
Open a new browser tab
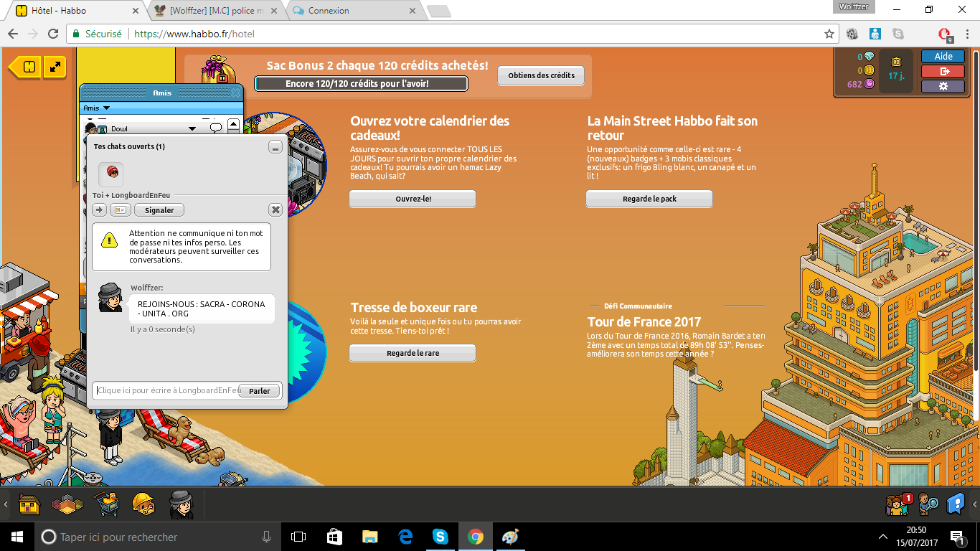438,11
